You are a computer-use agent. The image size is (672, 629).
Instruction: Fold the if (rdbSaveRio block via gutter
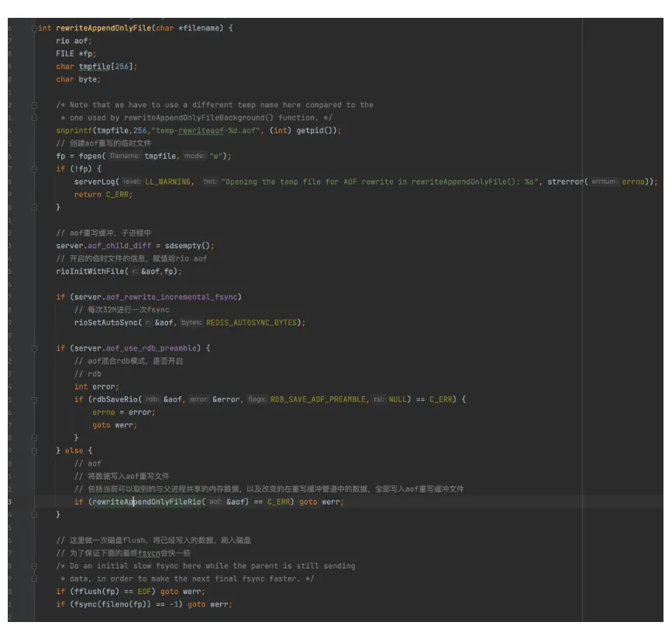[34, 399]
